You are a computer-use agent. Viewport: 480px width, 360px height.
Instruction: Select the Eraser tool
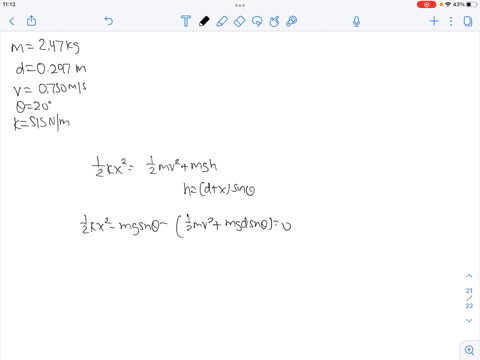coord(239,21)
